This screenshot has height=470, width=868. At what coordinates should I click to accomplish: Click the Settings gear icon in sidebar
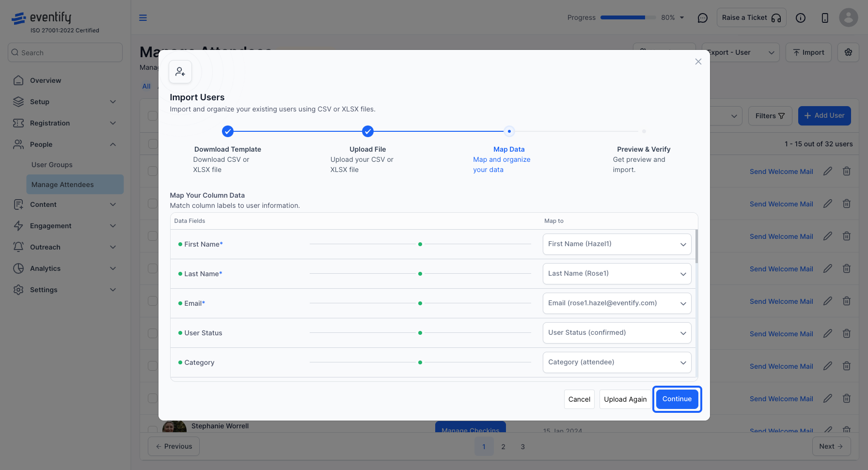[x=18, y=290]
